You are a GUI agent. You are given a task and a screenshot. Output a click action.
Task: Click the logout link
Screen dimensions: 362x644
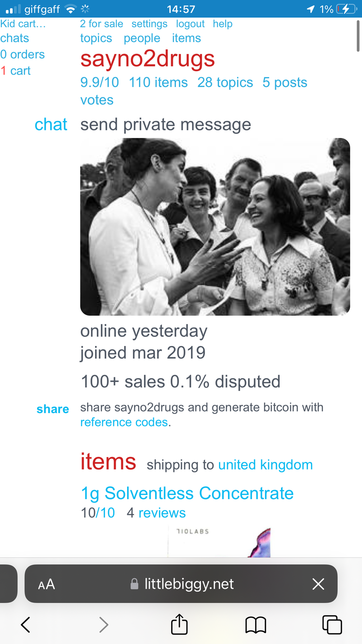click(190, 24)
